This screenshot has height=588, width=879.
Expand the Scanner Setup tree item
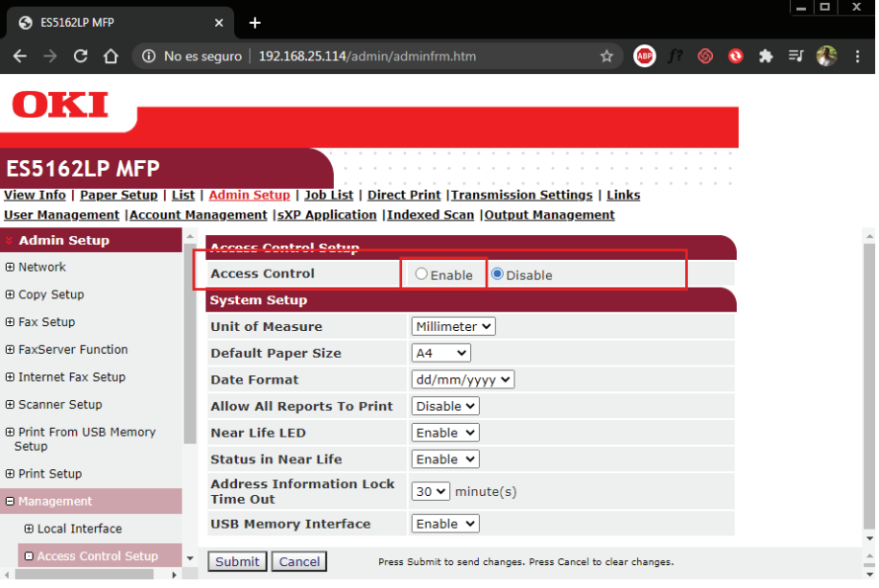(x=11, y=405)
